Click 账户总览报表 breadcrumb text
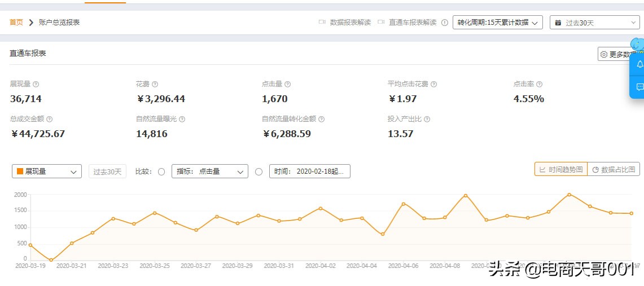Viewport: 644px width, 286px height. click(x=59, y=23)
